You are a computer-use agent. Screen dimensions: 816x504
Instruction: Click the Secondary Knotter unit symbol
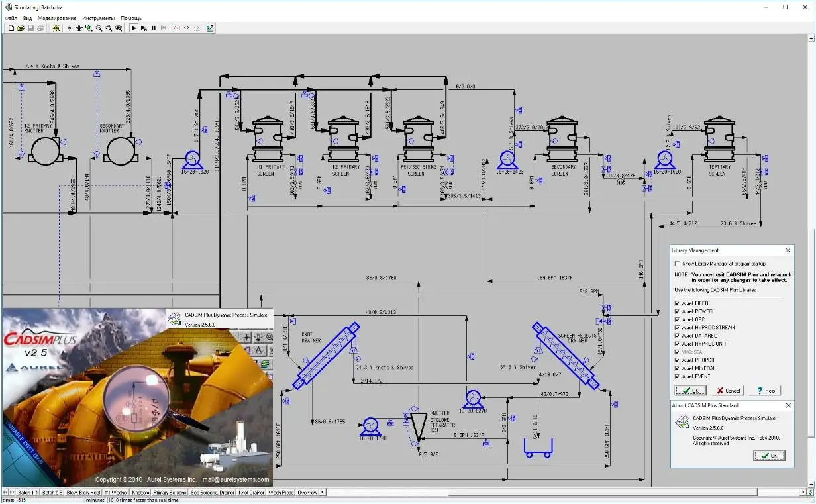(119, 152)
